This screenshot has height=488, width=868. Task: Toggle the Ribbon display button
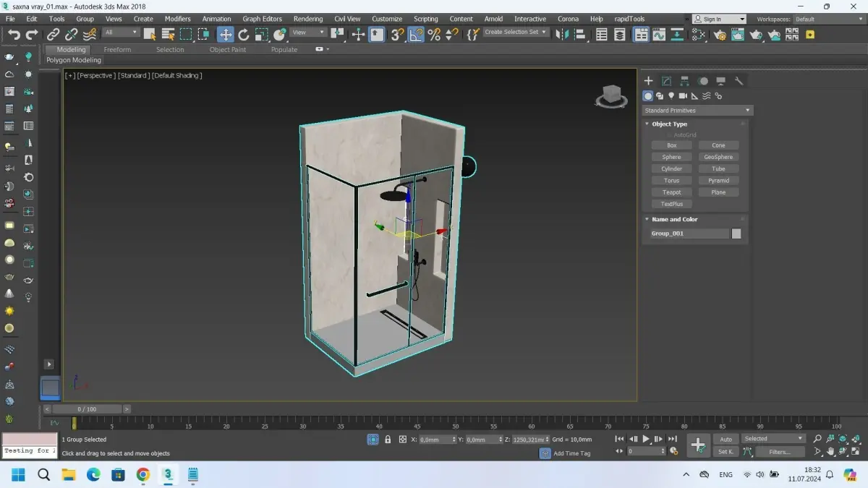[x=641, y=34]
